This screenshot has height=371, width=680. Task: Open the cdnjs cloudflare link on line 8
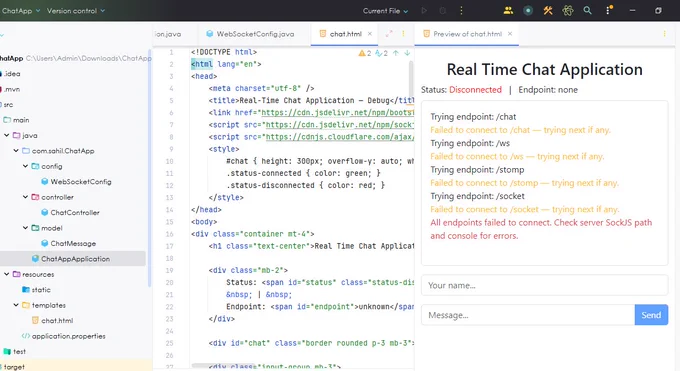[340, 137]
